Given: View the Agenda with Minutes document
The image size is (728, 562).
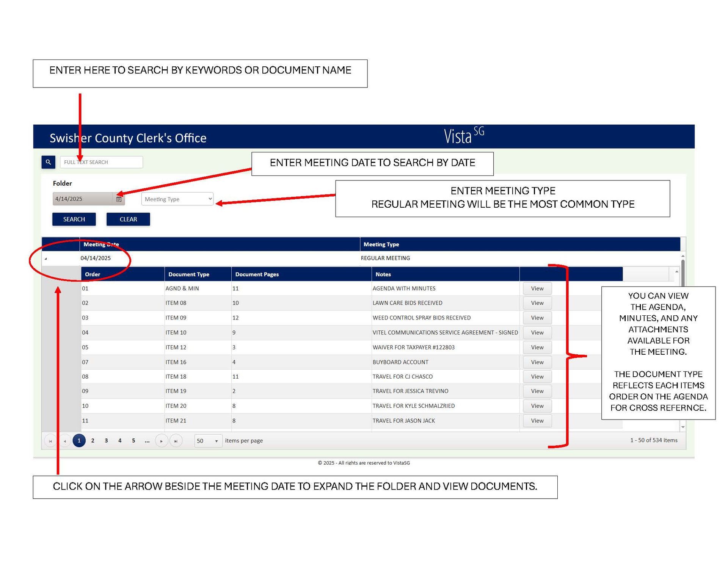Looking at the screenshot, I should [x=537, y=289].
